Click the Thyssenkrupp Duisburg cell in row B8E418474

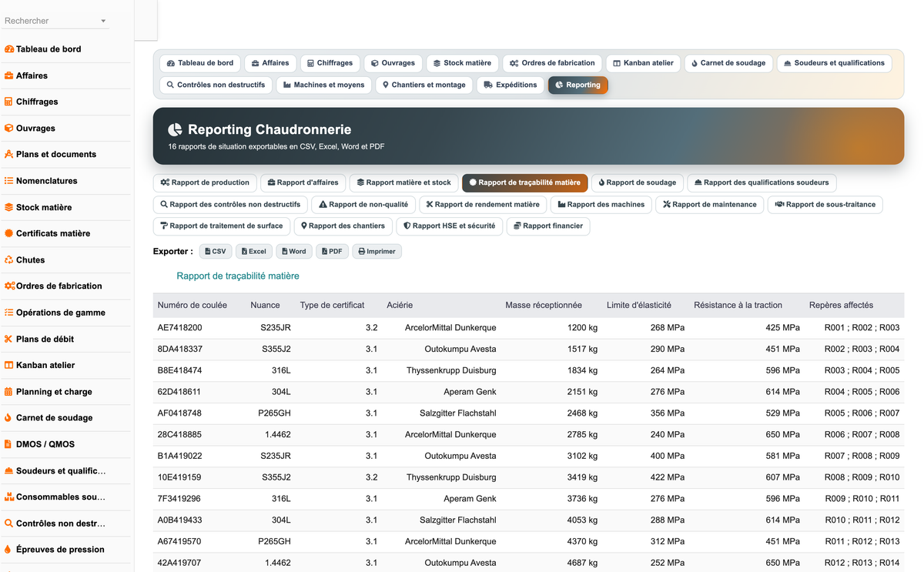click(451, 370)
